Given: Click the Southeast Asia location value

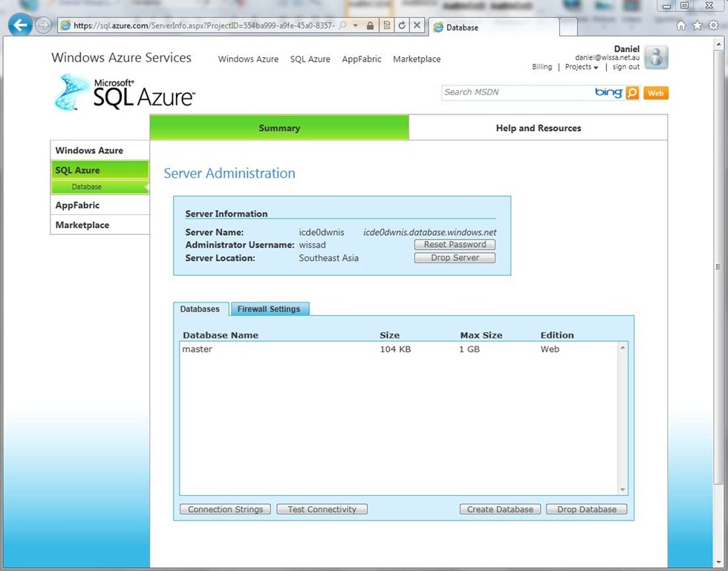Looking at the screenshot, I should click(328, 258).
